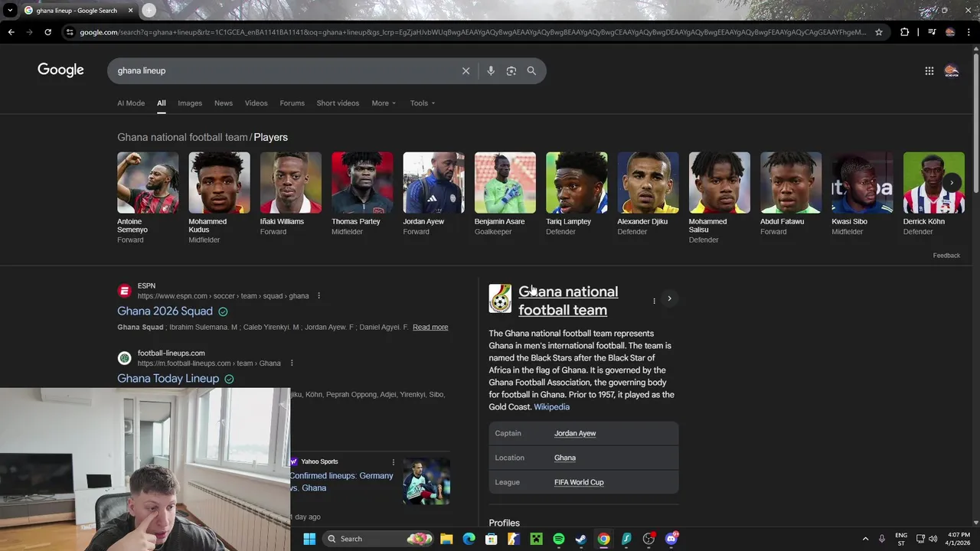Go back to the previous page
The width and height of the screenshot is (980, 551).
click(11, 32)
